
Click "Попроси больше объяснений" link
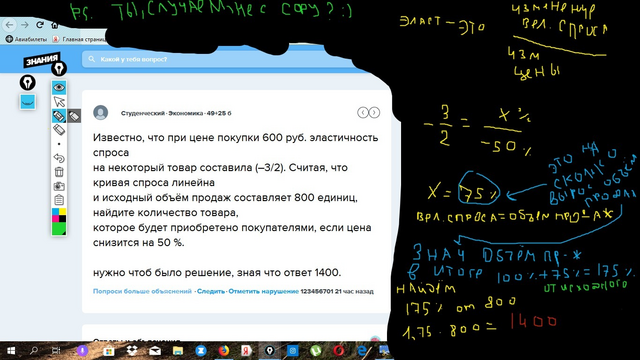click(x=142, y=291)
